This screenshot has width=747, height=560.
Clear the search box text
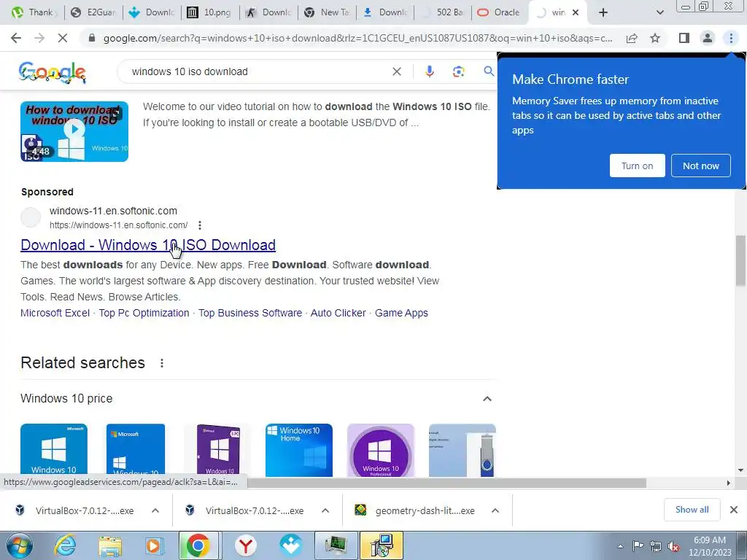click(396, 71)
